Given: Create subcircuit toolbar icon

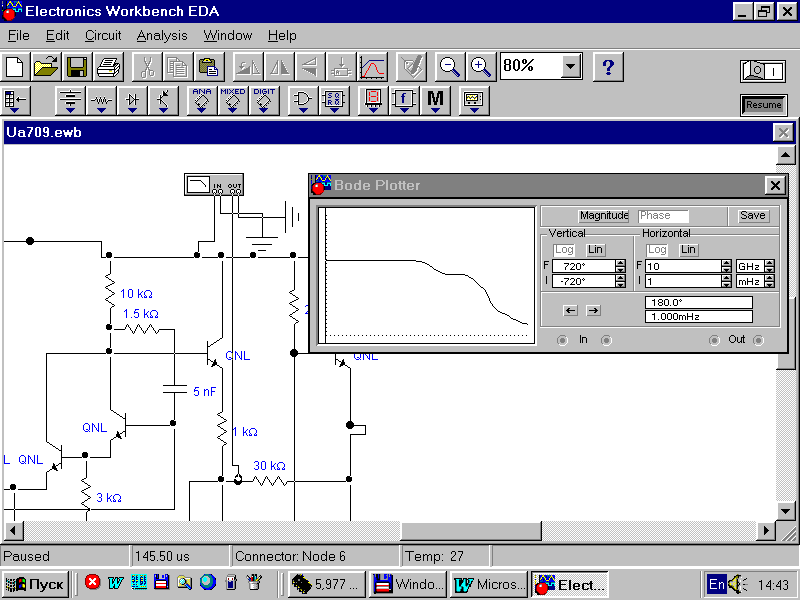Looking at the screenshot, I should [x=341, y=67].
